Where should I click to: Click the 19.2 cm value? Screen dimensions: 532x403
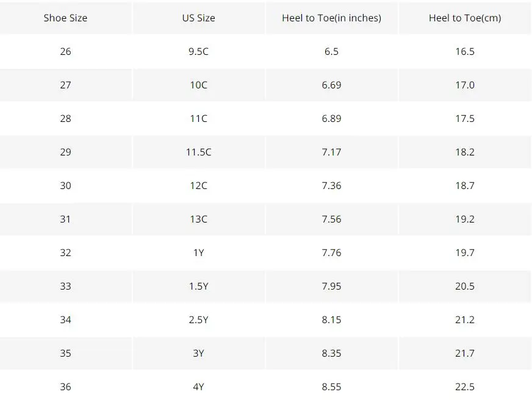pos(465,219)
